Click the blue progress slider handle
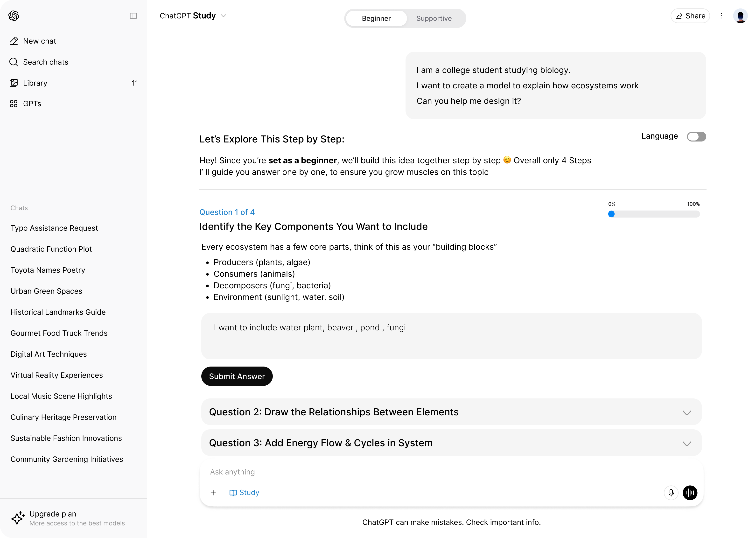Screen dimensions: 756x538 point(611,214)
